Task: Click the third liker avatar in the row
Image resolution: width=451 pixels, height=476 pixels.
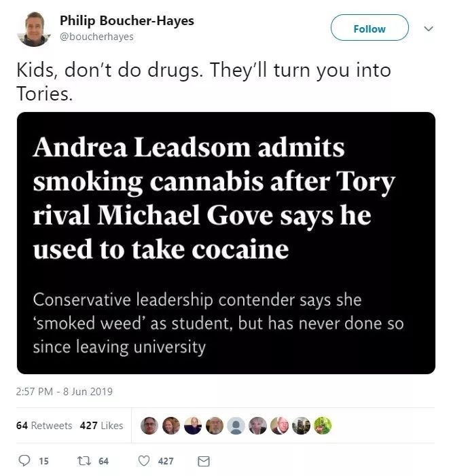Action: pos(193,426)
